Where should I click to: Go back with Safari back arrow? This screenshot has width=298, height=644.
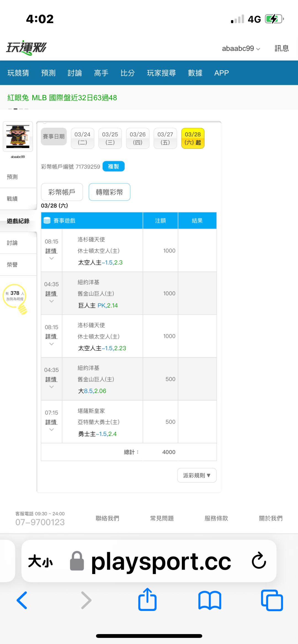point(22,600)
